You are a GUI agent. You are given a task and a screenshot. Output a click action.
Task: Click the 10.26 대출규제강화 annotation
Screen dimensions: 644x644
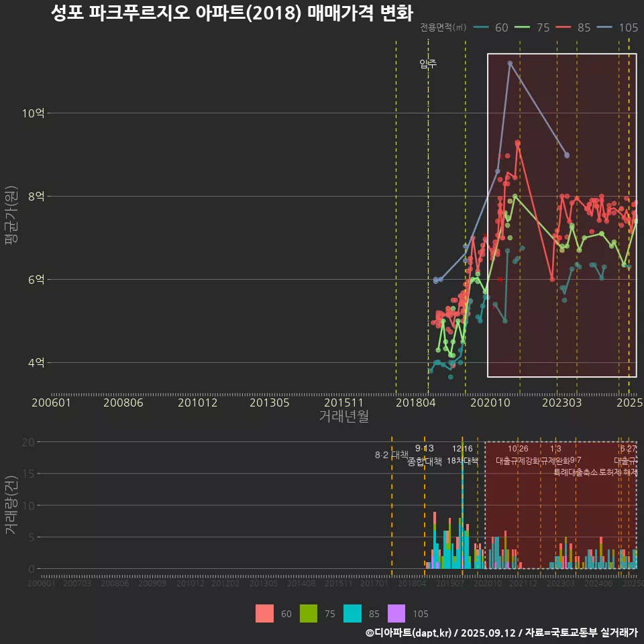(x=518, y=455)
